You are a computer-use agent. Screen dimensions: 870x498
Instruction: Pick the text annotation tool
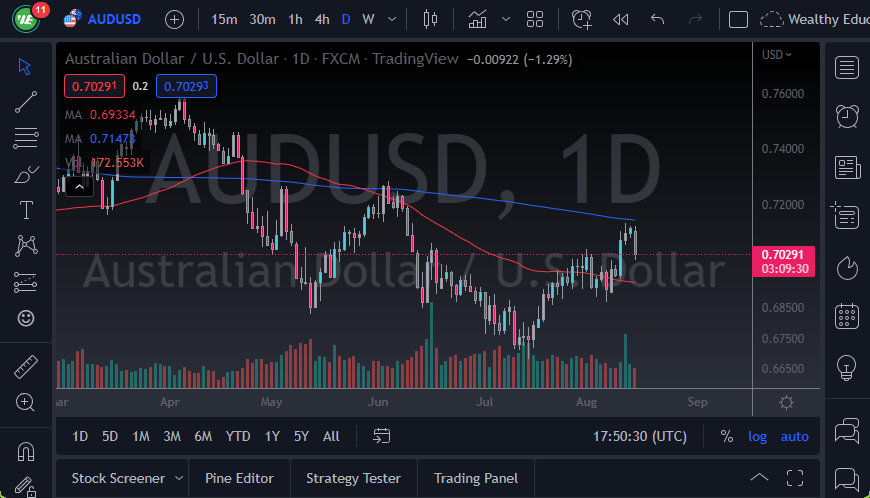tap(26, 210)
